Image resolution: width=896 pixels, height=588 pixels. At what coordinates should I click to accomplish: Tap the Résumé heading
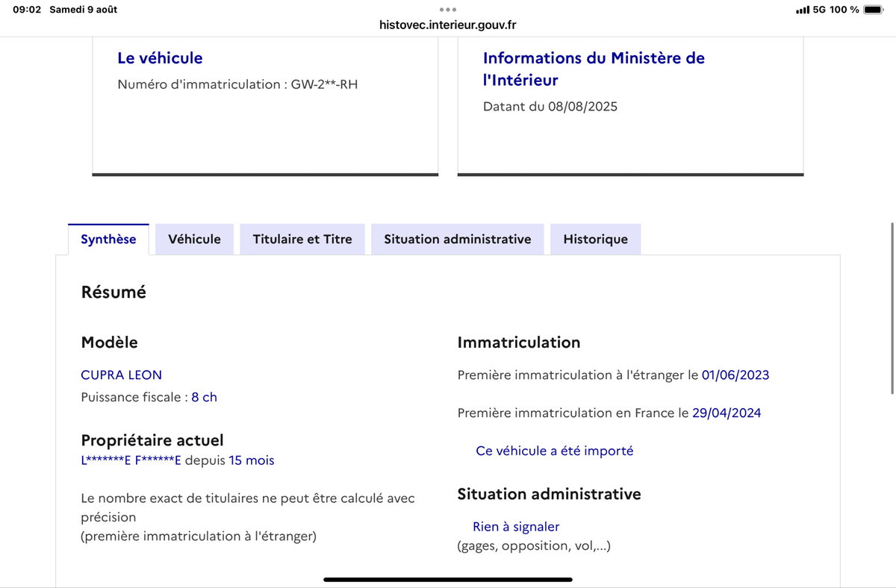(113, 293)
